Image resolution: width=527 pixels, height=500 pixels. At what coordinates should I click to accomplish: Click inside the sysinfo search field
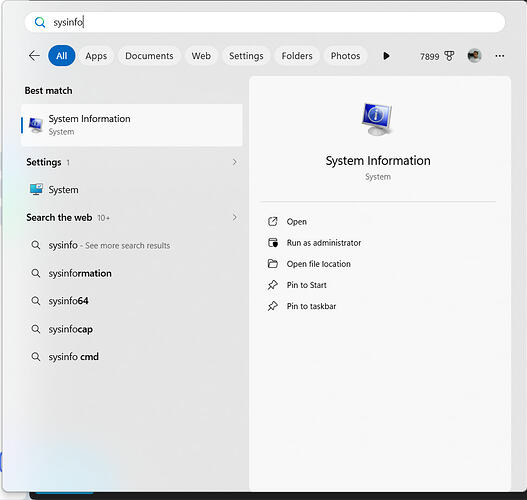265,22
